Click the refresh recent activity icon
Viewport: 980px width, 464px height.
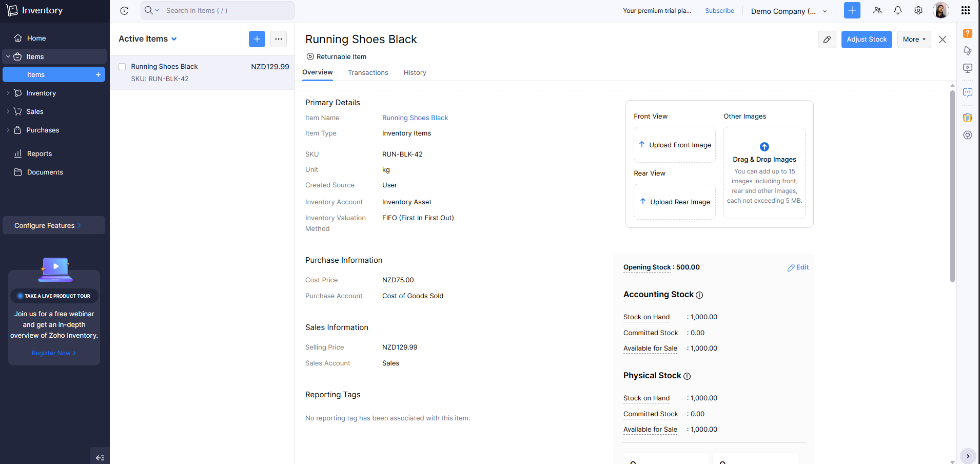(124, 10)
